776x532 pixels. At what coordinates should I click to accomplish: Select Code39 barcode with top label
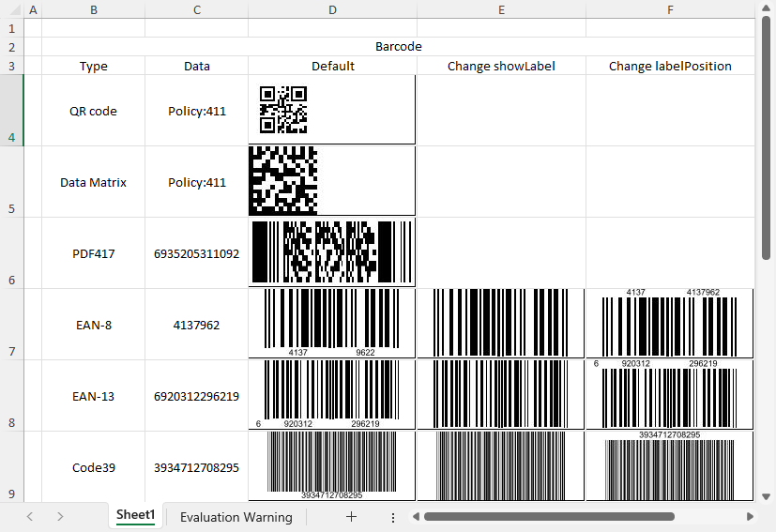click(670, 466)
